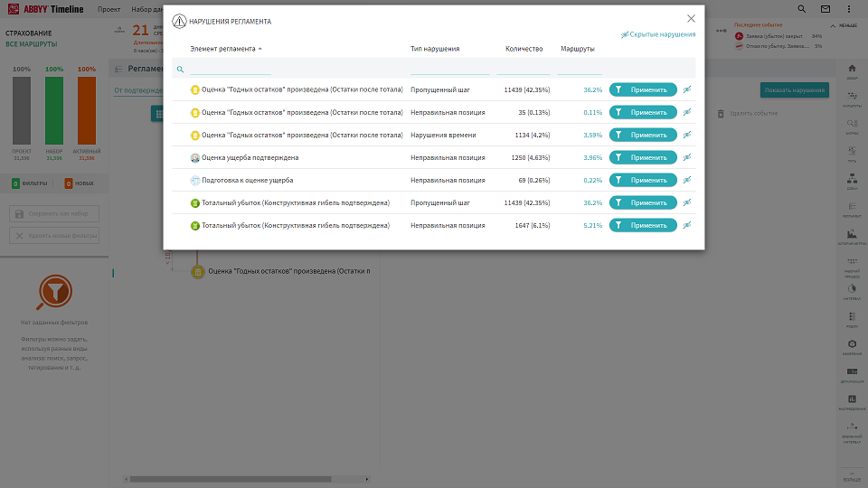
Task: Select the green Набор bar
Action: point(54,110)
